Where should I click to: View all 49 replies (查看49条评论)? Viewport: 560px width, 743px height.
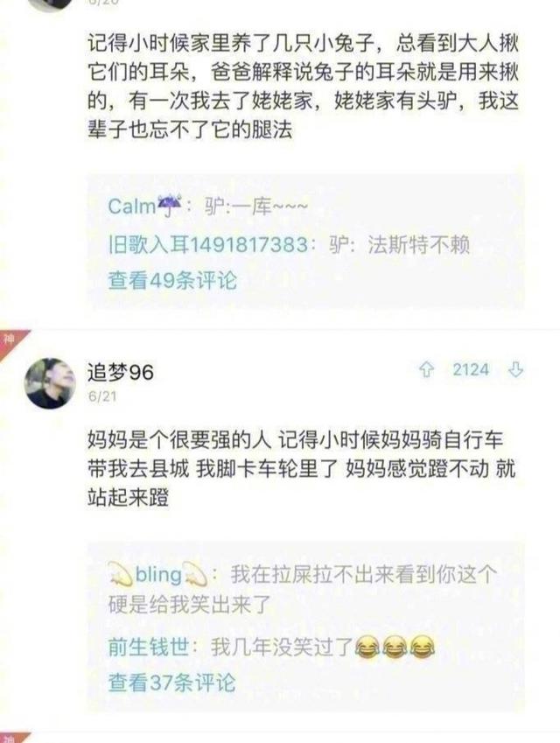(x=172, y=281)
